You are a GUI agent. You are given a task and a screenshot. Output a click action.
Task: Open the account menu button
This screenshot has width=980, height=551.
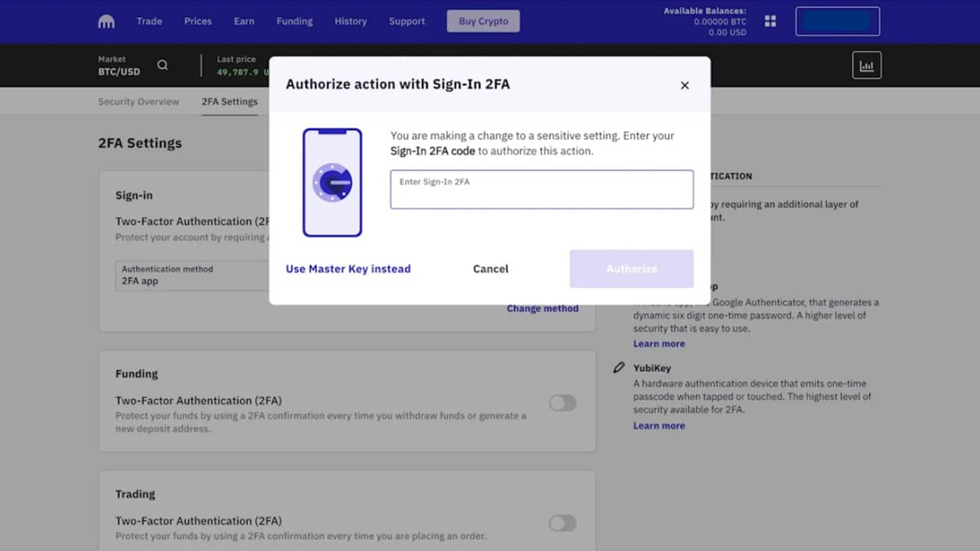pos(838,21)
